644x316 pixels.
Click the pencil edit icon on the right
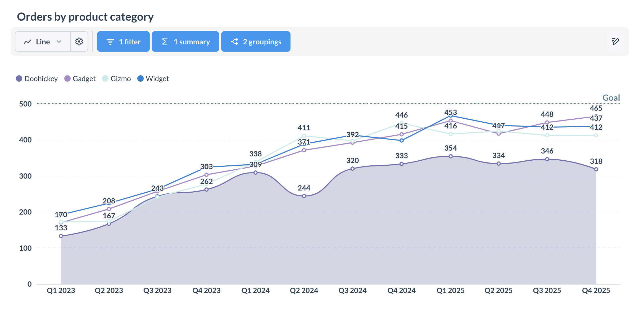[x=615, y=41]
